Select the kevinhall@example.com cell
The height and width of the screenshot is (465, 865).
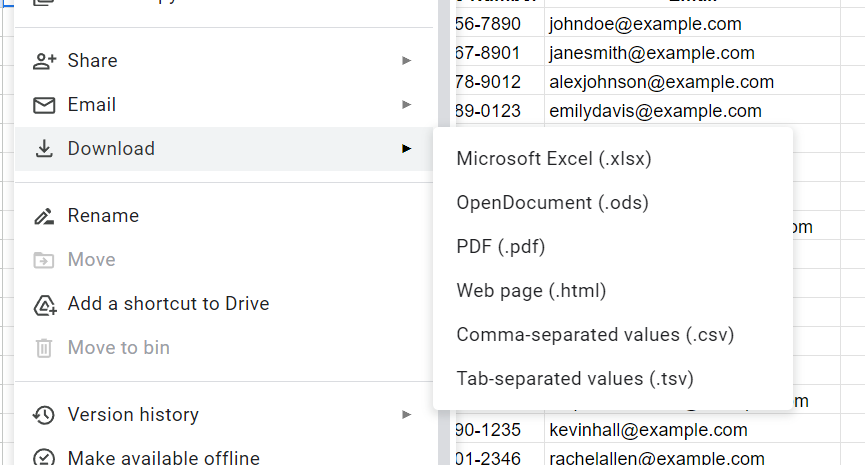click(648, 430)
